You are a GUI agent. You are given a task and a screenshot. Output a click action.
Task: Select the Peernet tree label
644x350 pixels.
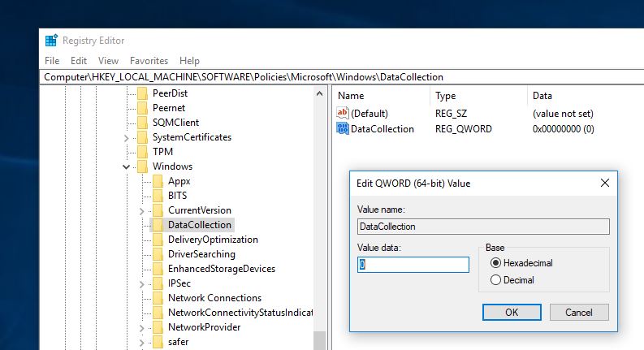(x=169, y=108)
